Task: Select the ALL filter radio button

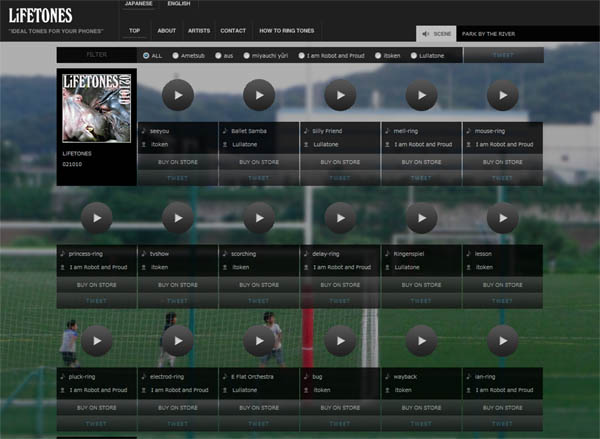Action: 147,55
